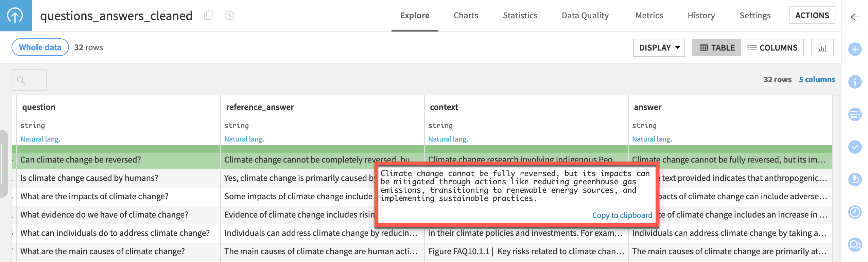
Task: Open the lab flask icon in sidebar
Action: click(x=855, y=180)
